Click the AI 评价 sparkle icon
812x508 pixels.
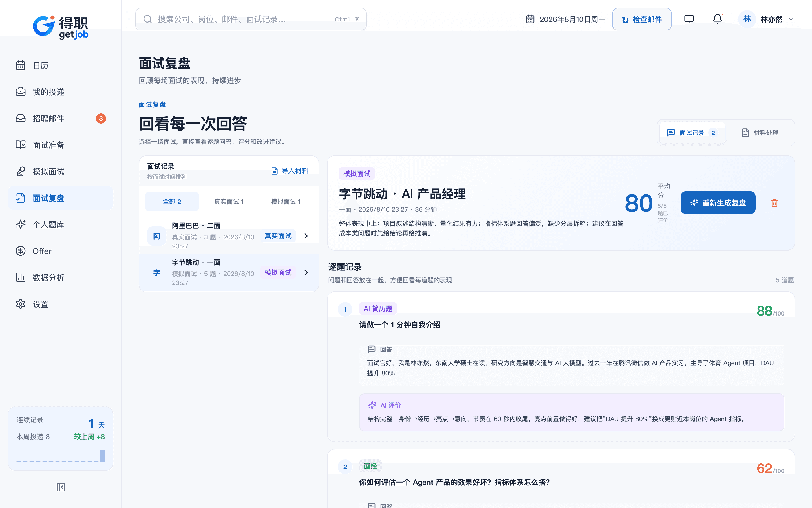(x=372, y=405)
